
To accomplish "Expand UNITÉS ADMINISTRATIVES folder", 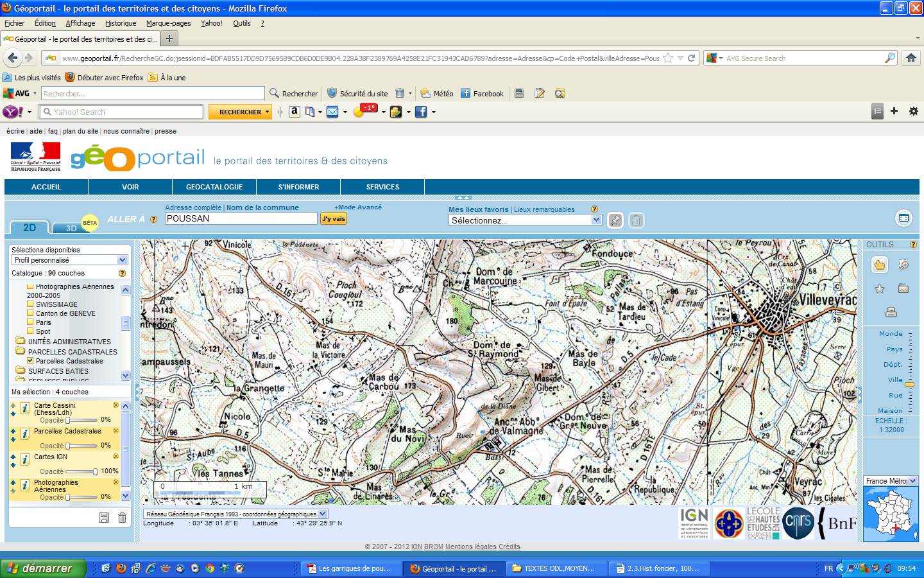I will (21, 341).
